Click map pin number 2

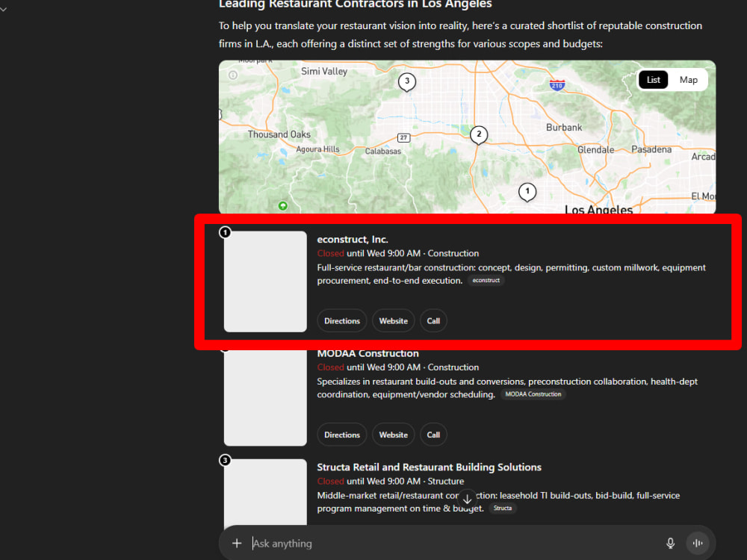pyautogui.click(x=479, y=134)
